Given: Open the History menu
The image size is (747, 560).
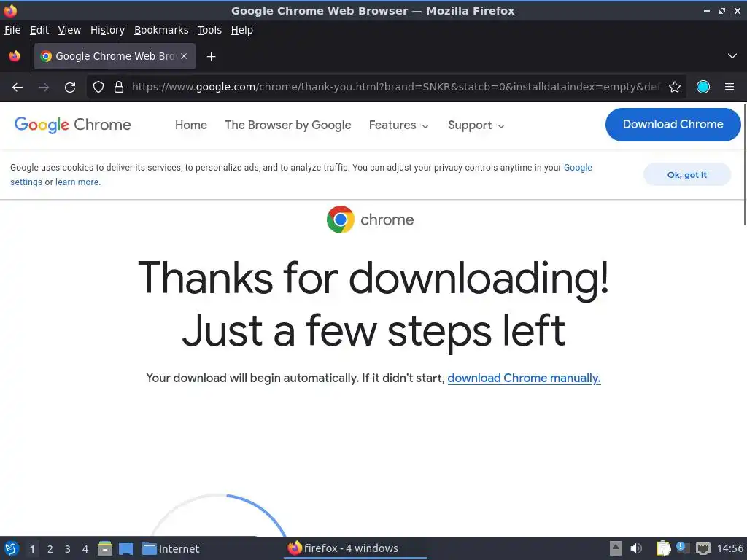Looking at the screenshot, I should [x=108, y=30].
